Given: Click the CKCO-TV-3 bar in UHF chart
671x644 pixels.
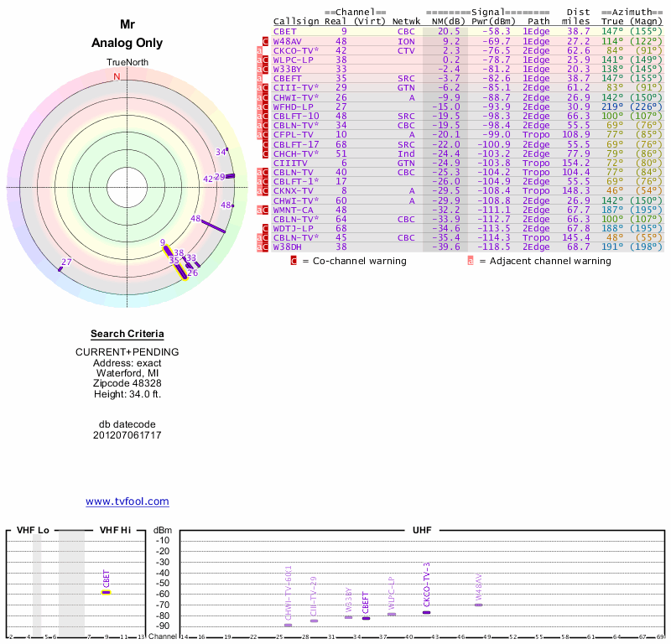Looking at the screenshot, I should (426, 612).
